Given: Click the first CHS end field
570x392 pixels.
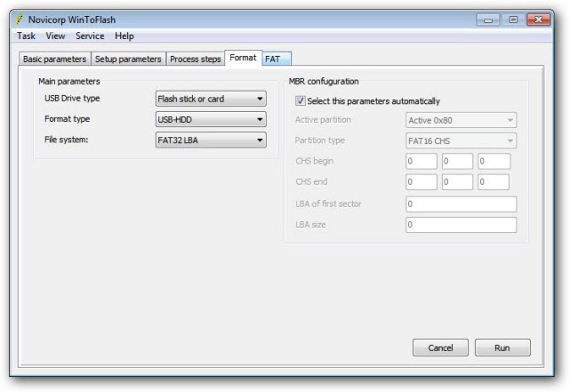Looking at the screenshot, I should coord(421,181).
